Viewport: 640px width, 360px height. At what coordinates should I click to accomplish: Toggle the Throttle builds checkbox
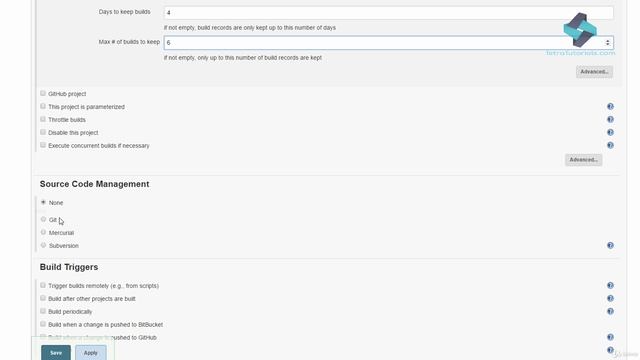[x=43, y=119]
